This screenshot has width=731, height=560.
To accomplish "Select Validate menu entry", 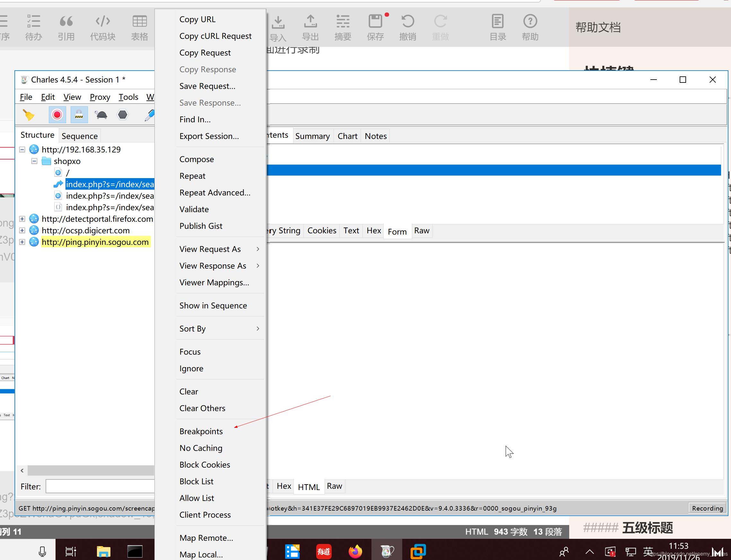I will point(194,209).
